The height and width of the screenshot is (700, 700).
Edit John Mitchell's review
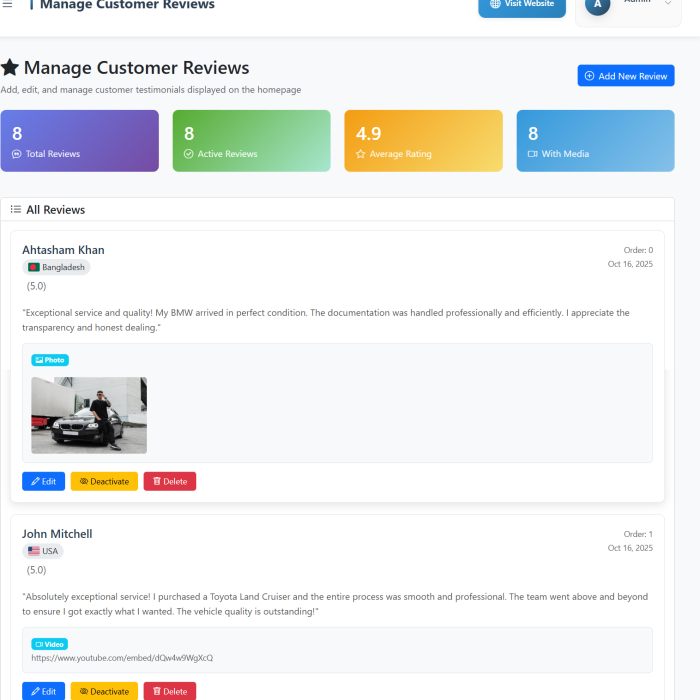(43, 691)
